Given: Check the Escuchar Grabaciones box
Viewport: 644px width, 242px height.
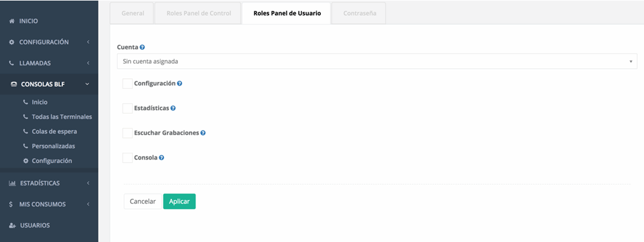Looking at the screenshot, I should coord(127,133).
